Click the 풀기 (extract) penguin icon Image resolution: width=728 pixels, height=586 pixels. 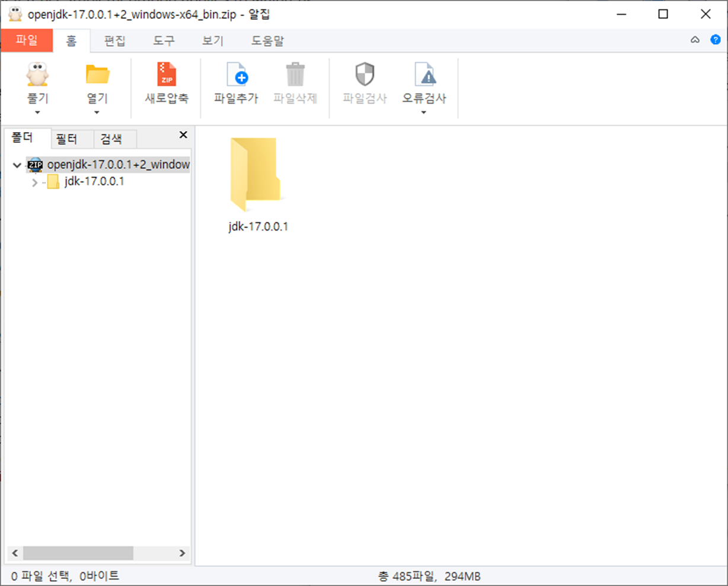[x=37, y=75]
